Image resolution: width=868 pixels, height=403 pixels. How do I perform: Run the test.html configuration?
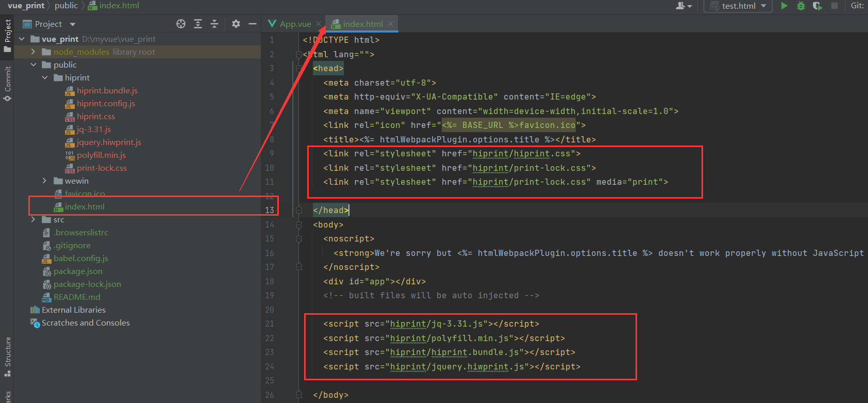[x=784, y=6]
